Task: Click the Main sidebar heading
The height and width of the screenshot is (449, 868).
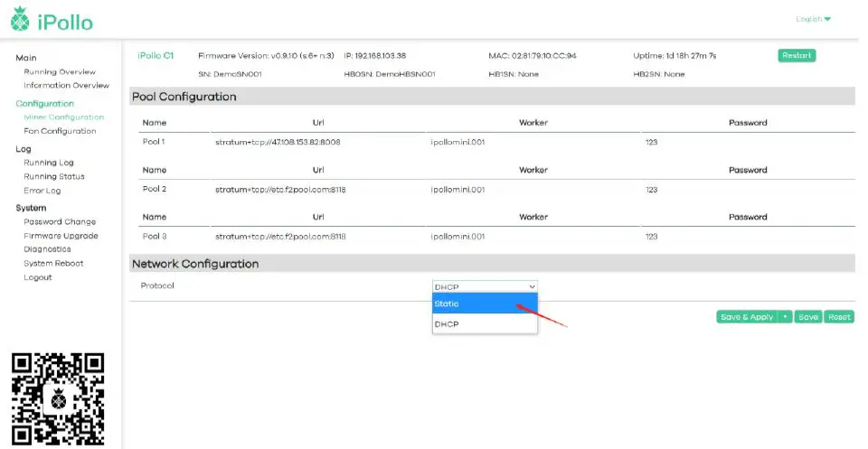Action: [x=26, y=58]
